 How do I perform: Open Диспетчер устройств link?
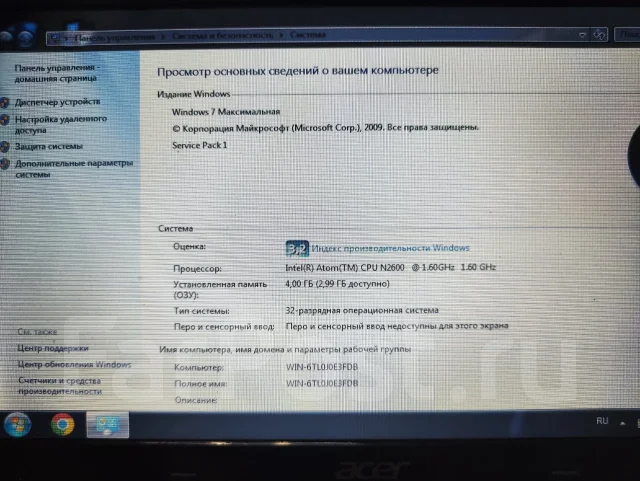58,102
